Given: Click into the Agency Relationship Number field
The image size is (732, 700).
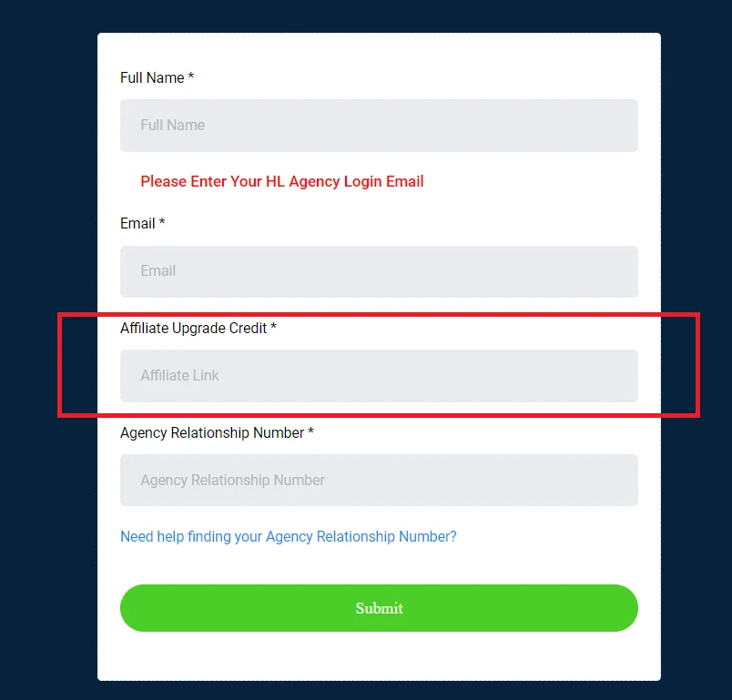Looking at the screenshot, I should [379, 481].
